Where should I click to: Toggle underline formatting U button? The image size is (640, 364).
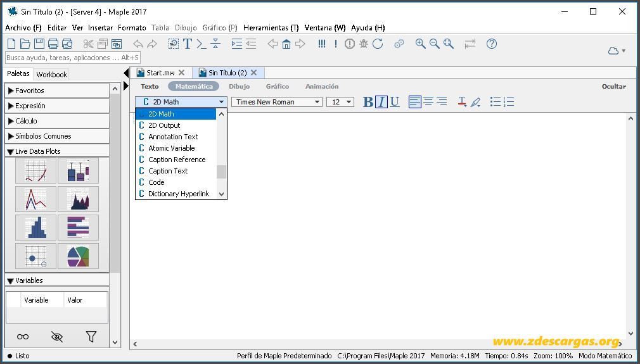point(394,101)
